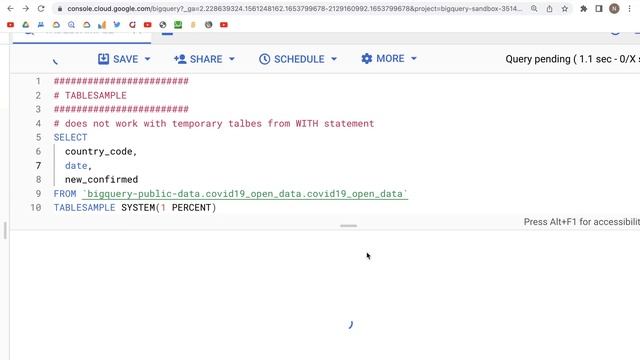Click 'Press Alt+F1 for accessibility' hint
Viewport: 640px width, 360px height.
point(582,222)
